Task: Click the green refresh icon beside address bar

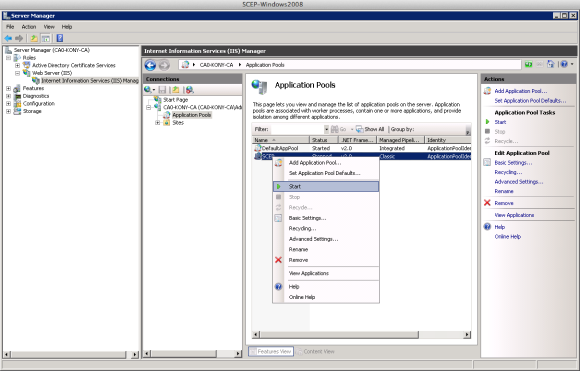Action: click(x=529, y=64)
